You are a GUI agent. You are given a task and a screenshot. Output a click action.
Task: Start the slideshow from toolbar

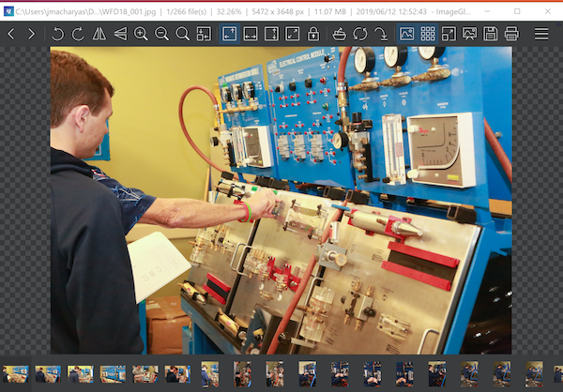click(x=470, y=34)
